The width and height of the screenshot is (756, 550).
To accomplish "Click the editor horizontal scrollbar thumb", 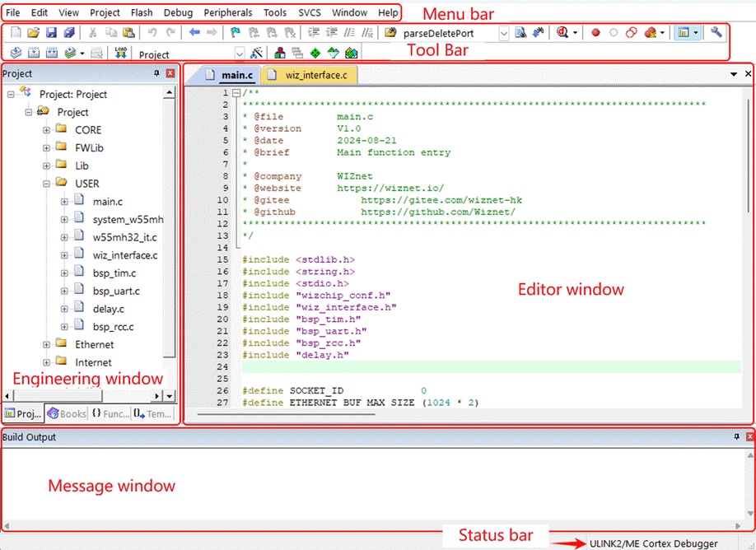I will [x=286, y=413].
